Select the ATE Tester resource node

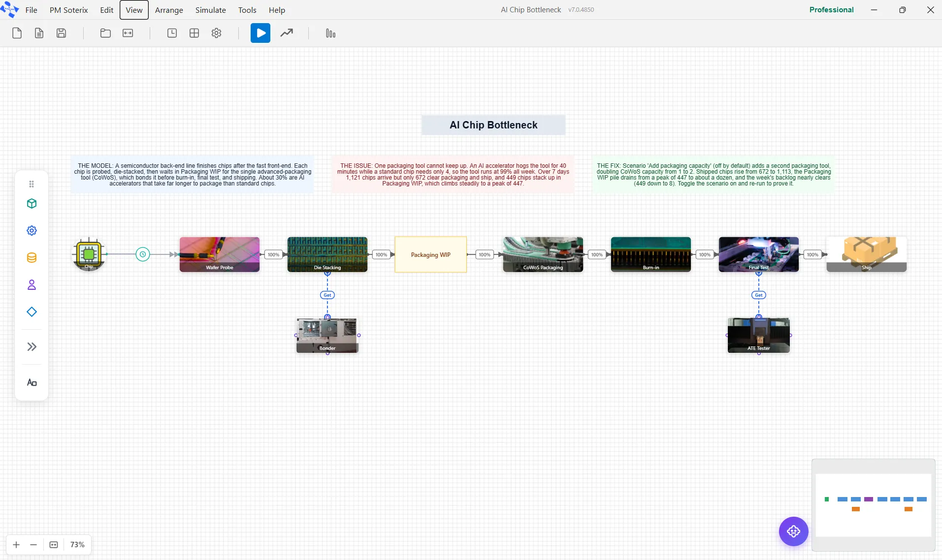pos(759,335)
